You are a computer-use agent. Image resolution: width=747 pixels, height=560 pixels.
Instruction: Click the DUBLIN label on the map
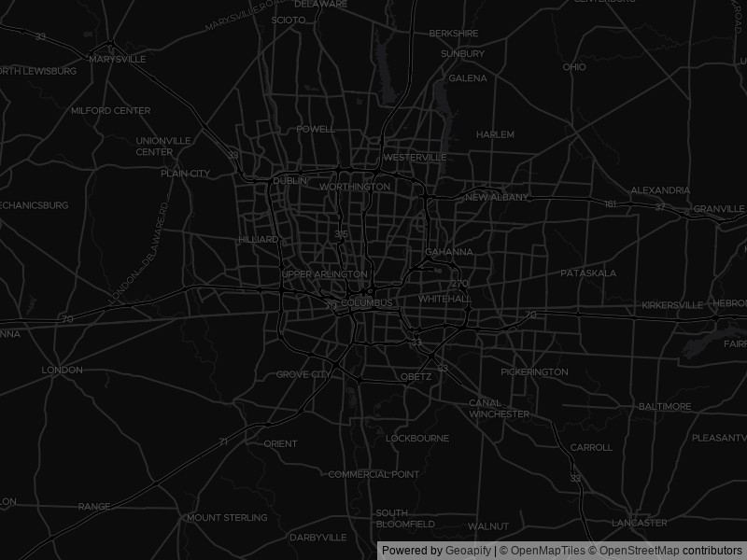(289, 181)
